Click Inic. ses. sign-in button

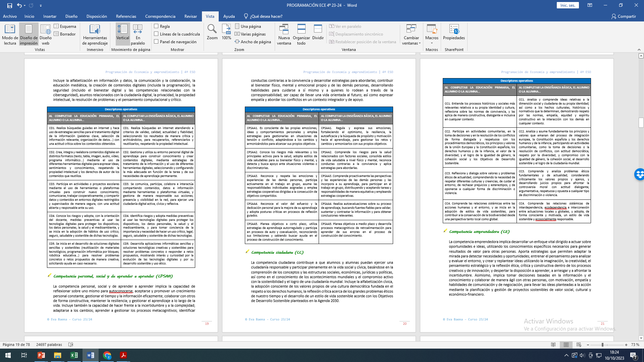568,5
